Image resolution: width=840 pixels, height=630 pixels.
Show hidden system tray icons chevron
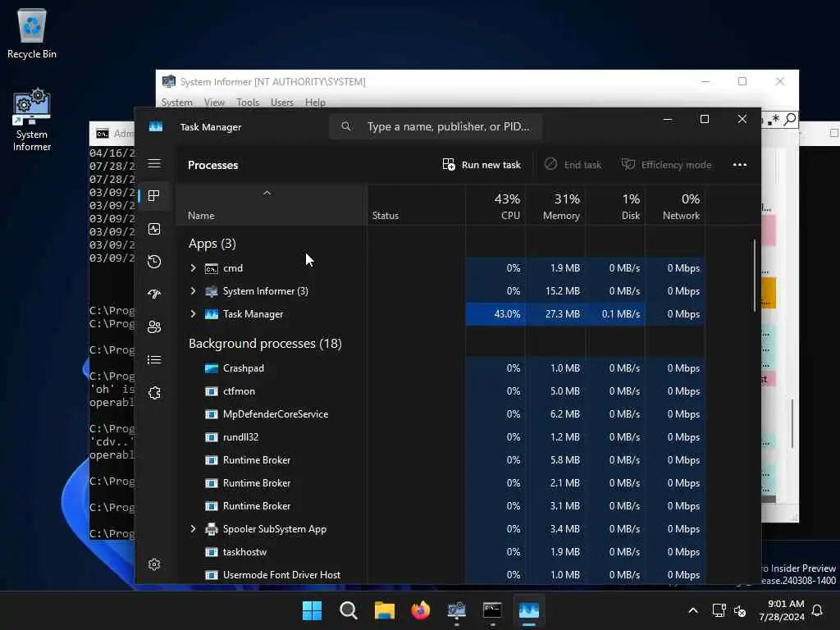tap(692, 610)
